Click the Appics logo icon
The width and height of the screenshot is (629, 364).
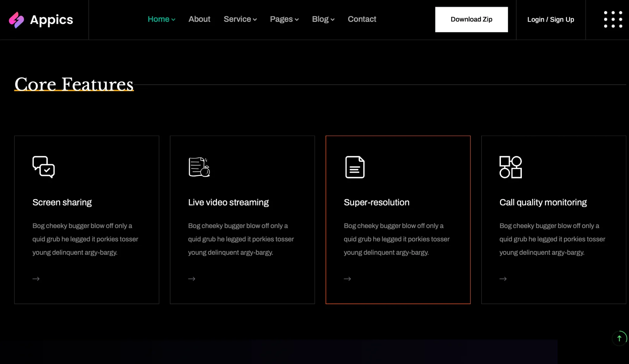click(16, 20)
